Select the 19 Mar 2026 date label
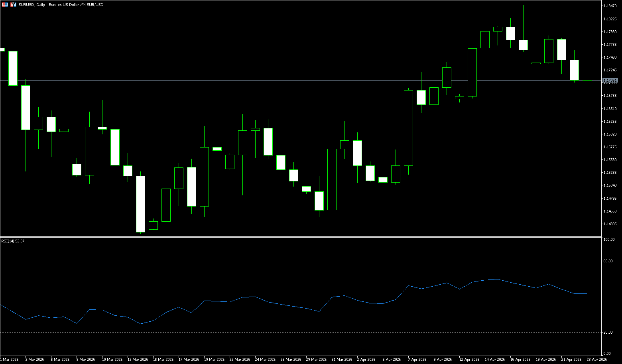The height and width of the screenshot is (364, 622). point(214,360)
